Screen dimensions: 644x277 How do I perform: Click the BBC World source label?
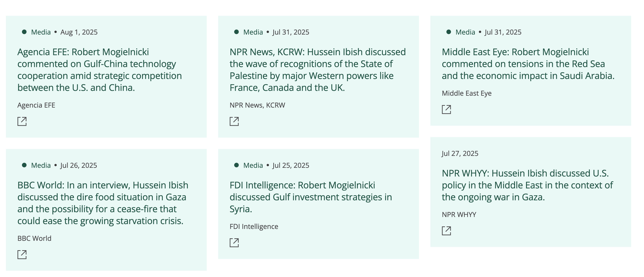[34, 238]
